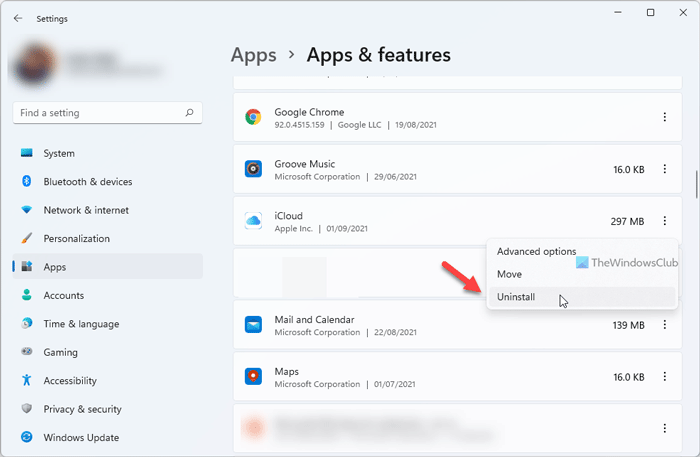Click the Time & language globe icon
This screenshot has height=457, width=700.
pyautogui.click(x=27, y=323)
